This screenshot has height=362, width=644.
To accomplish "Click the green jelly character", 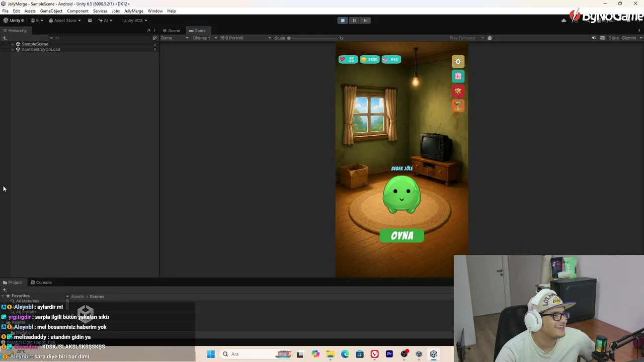I will coord(401,194).
